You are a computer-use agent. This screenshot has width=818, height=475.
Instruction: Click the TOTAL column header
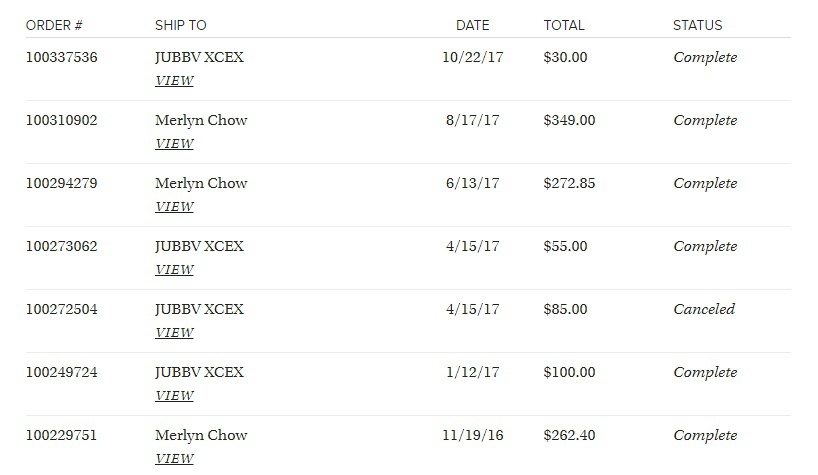pos(564,25)
